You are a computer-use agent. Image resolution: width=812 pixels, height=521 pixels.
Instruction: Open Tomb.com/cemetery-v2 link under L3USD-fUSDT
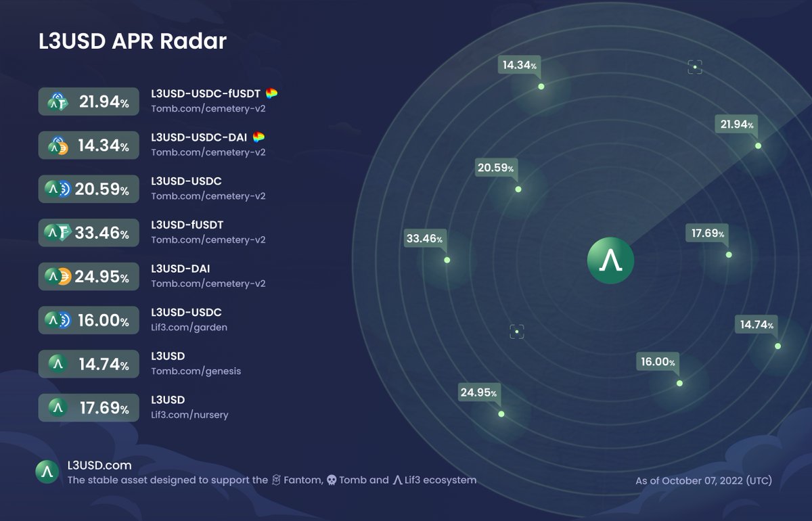point(208,240)
